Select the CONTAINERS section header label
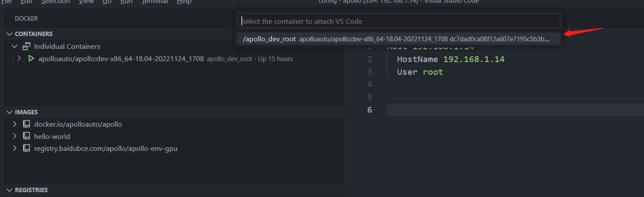 pyautogui.click(x=34, y=34)
